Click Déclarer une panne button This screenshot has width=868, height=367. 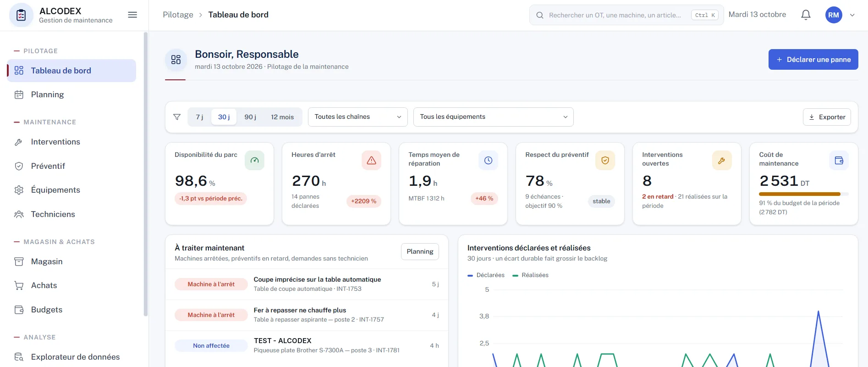pyautogui.click(x=813, y=60)
